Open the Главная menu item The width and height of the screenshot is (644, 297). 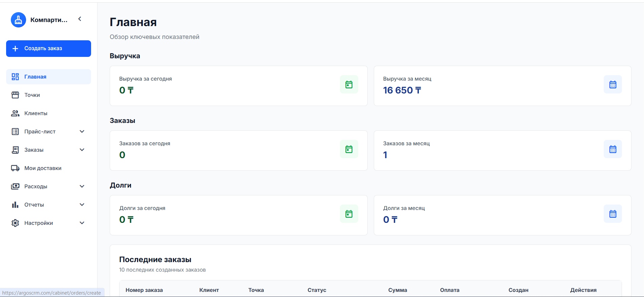(x=48, y=77)
